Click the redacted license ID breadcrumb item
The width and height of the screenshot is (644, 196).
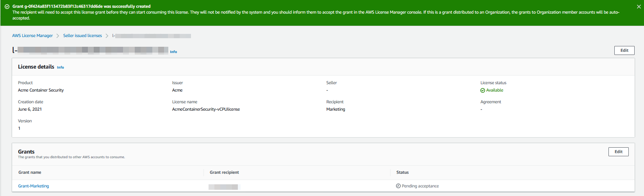(152, 36)
